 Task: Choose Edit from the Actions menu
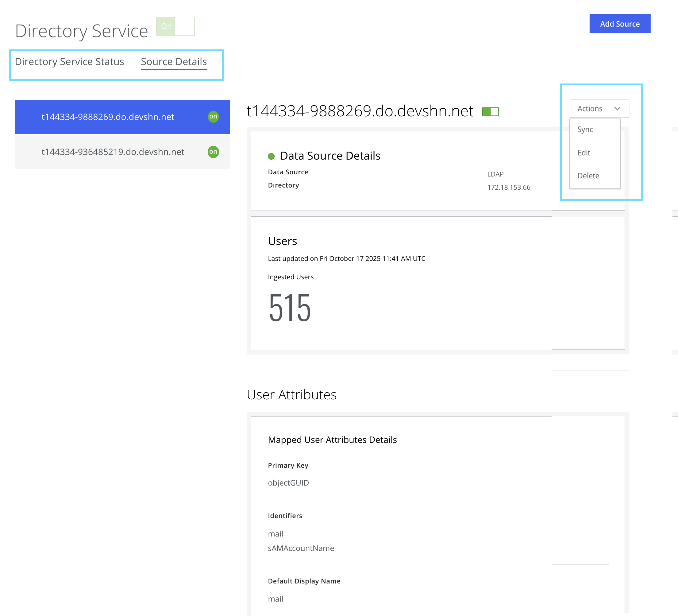[584, 153]
